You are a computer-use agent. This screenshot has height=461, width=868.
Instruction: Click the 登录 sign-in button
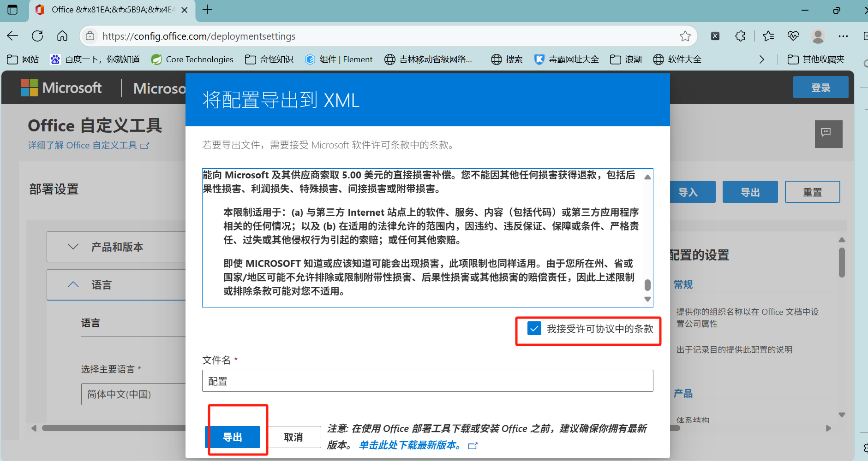click(x=820, y=88)
